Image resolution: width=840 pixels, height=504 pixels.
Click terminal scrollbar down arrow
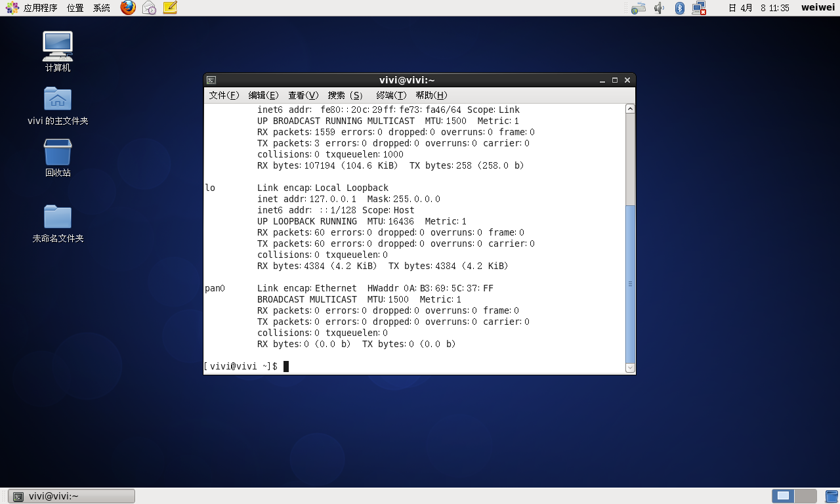click(x=630, y=368)
